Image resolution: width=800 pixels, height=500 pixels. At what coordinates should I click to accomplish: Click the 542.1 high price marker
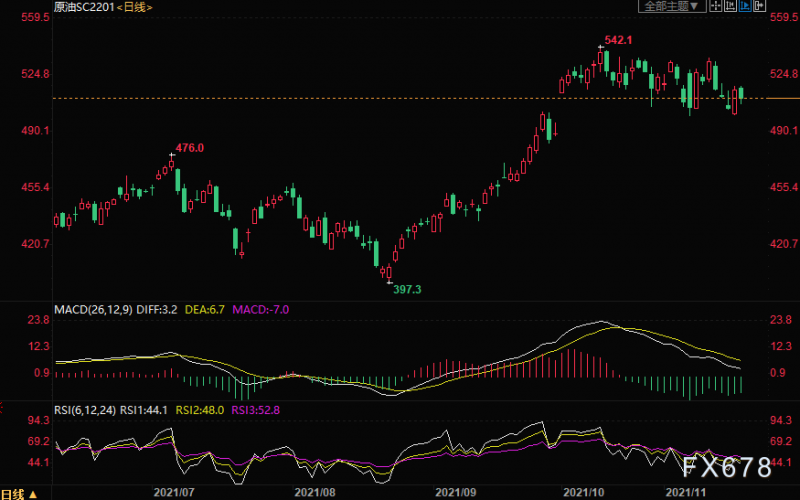coord(618,40)
